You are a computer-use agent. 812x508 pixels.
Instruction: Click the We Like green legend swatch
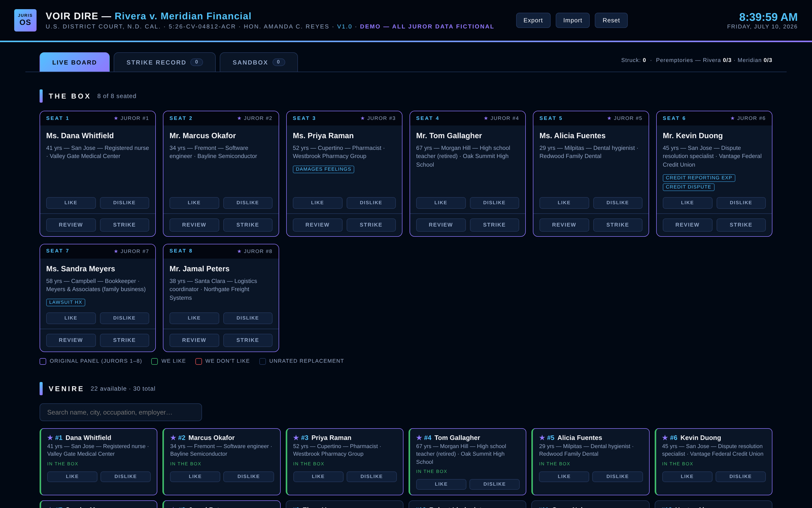tap(155, 361)
